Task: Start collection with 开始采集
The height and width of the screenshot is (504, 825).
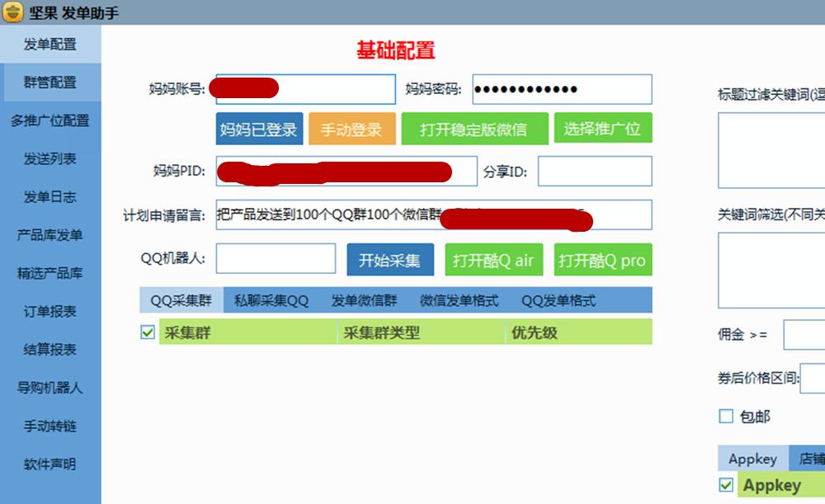Action: 389,258
